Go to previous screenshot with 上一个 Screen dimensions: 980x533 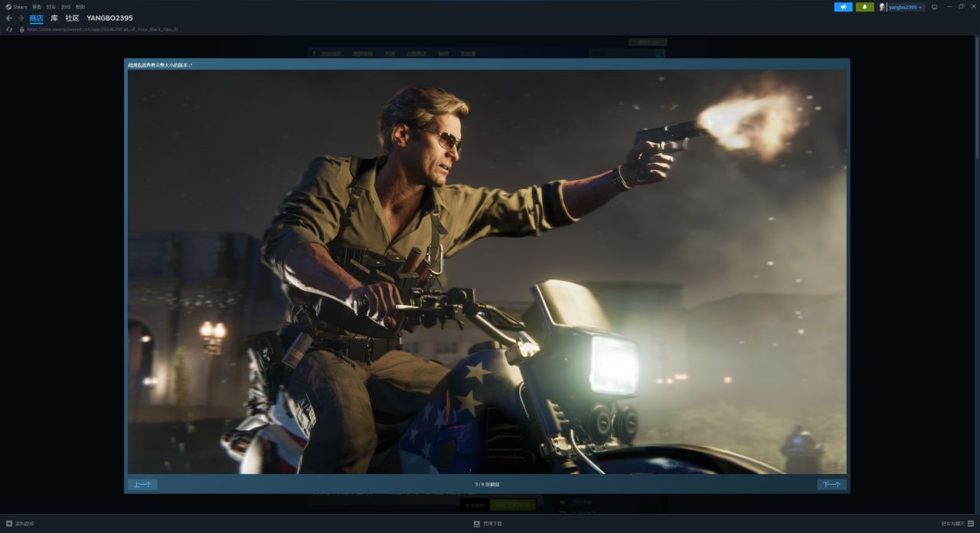(142, 484)
